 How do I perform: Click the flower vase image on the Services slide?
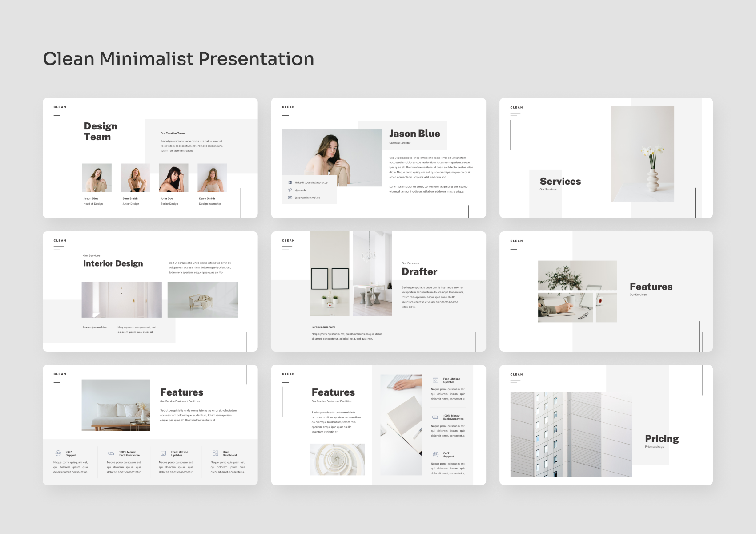642,154
